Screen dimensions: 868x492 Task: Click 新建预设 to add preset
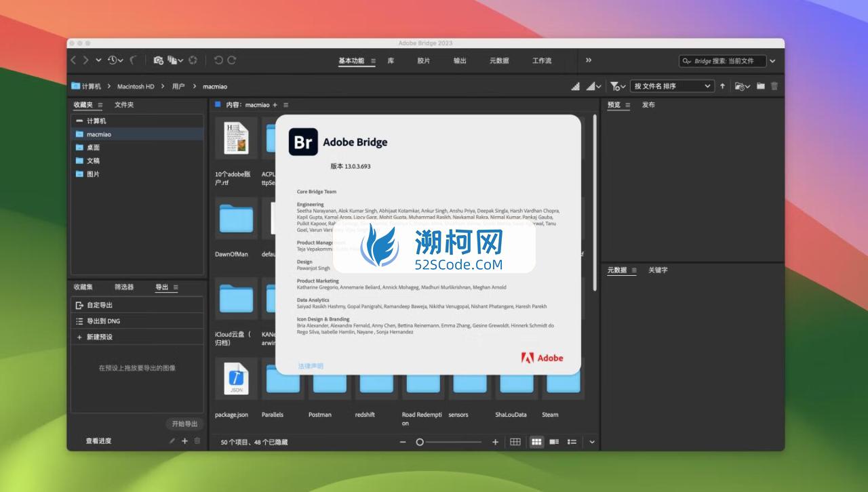pyautogui.click(x=137, y=337)
